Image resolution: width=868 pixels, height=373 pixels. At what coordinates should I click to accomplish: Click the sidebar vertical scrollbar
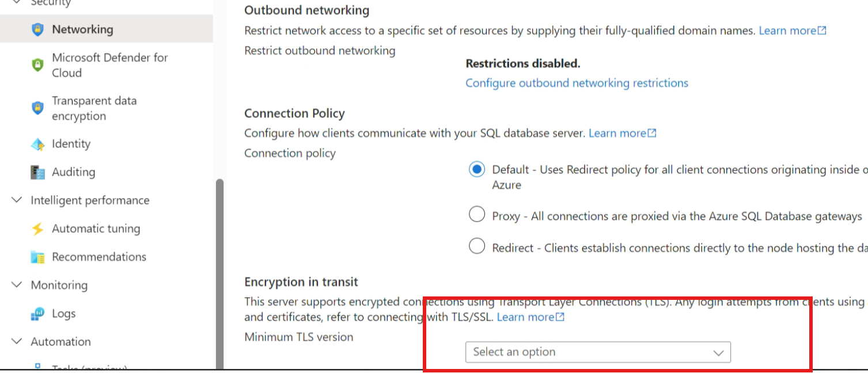(219, 271)
